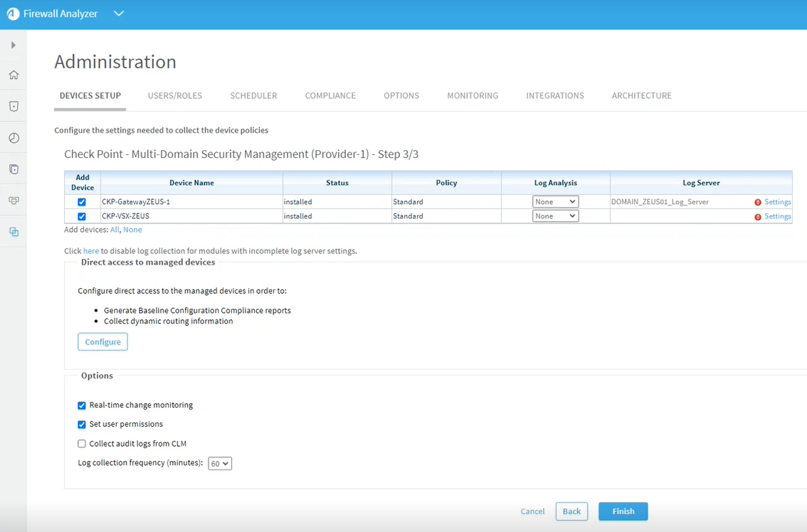Click the highlighted blue bottom sidebar icon
Image resolution: width=807 pixels, height=532 pixels.
pyautogui.click(x=14, y=232)
